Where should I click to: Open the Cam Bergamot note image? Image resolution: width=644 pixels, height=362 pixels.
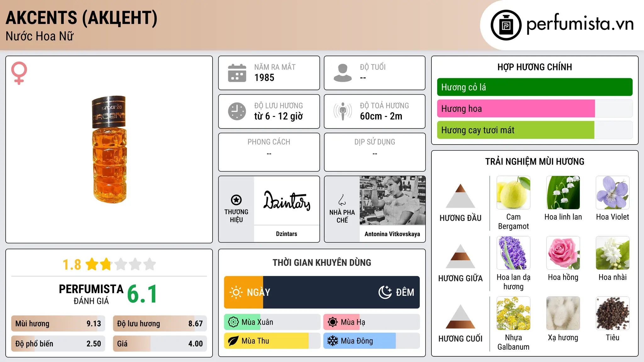[514, 193]
